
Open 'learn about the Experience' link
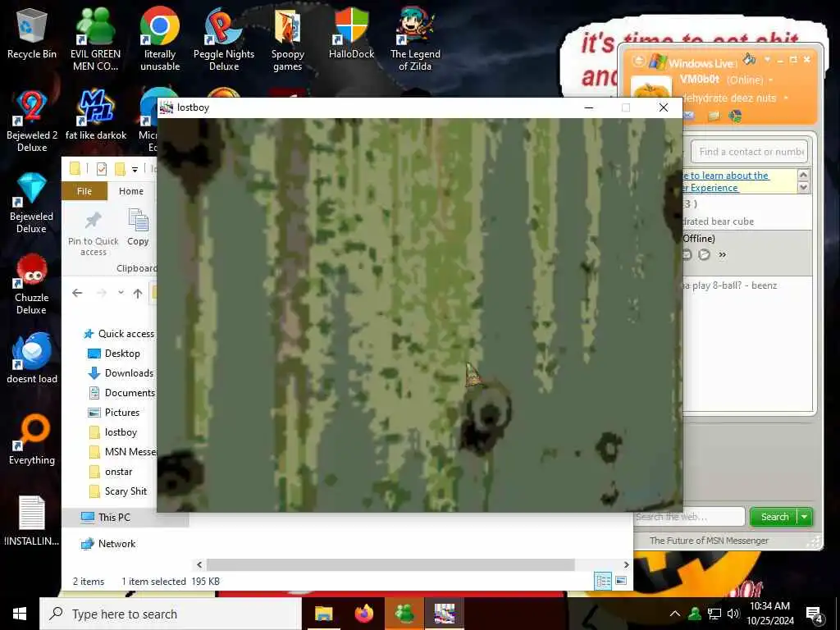coord(726,181)
